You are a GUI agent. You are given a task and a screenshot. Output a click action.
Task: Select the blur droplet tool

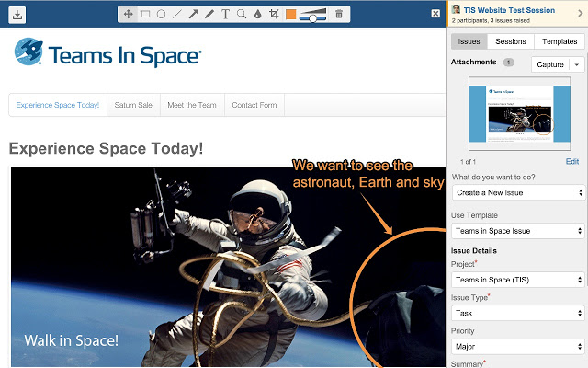(257, 15)
